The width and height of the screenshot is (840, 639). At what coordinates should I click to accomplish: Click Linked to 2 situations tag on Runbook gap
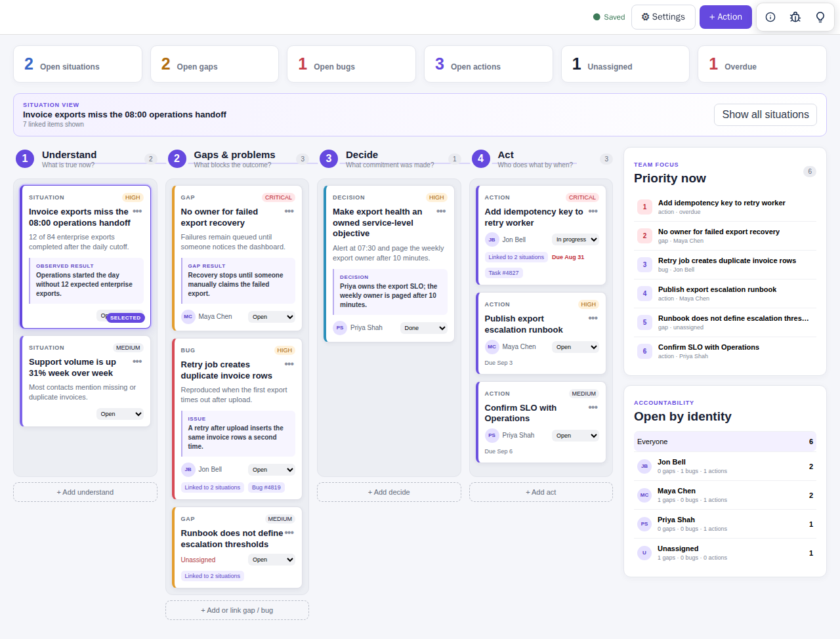(213, 576)
